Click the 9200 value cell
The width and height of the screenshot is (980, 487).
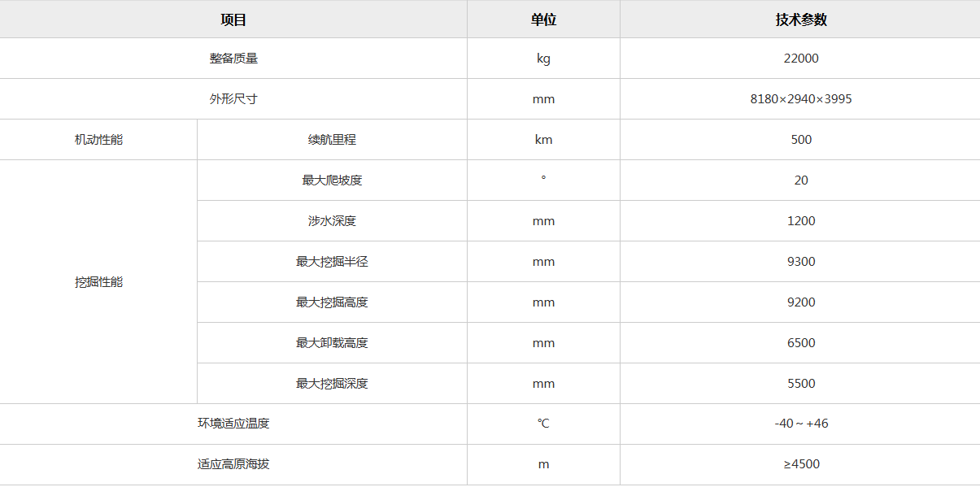coord(801,302)
